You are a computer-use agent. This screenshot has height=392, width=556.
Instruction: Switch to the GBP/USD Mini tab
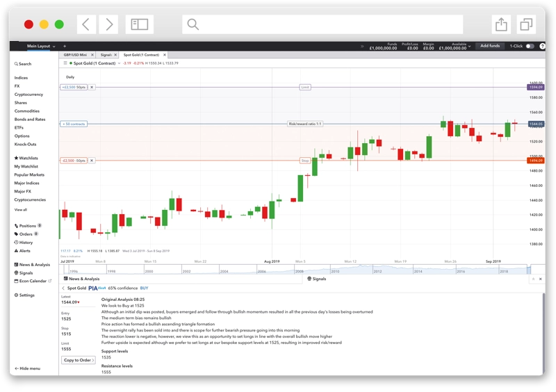[75, 55]
